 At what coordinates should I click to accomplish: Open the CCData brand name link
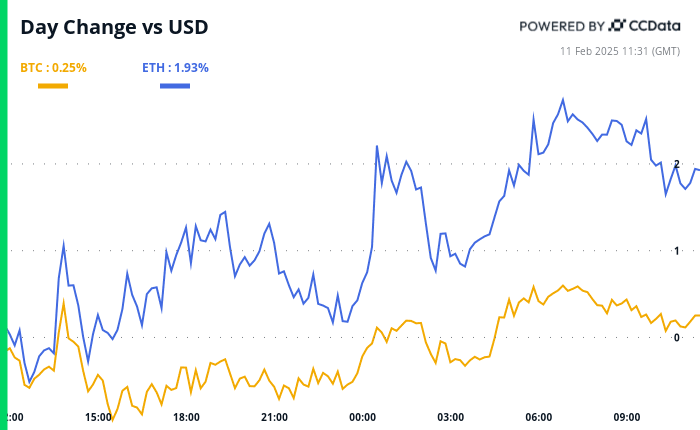[x=657, y=25]
